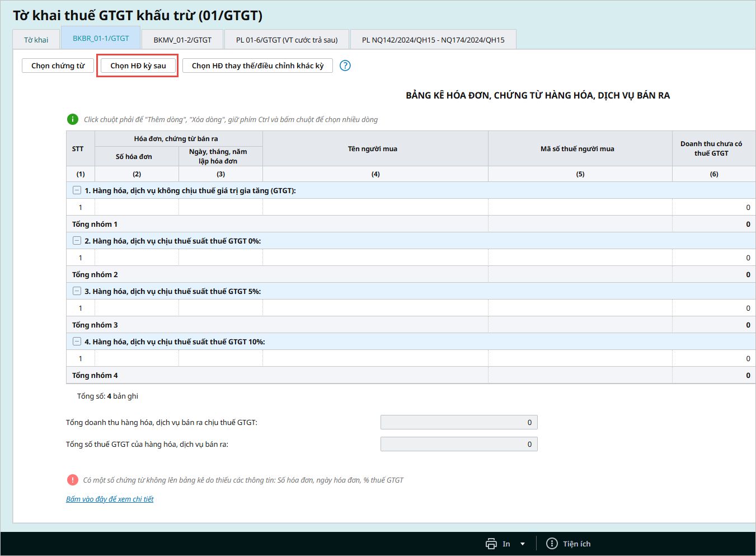Click the Chọn chứng từ button

coord(58,66)
